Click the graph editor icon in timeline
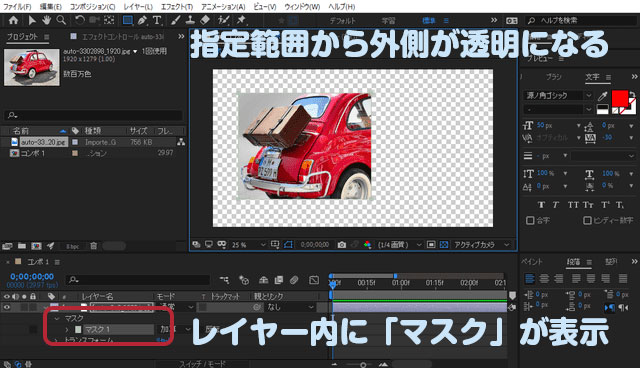Screen dimensions: 640x368 [314, 280]
